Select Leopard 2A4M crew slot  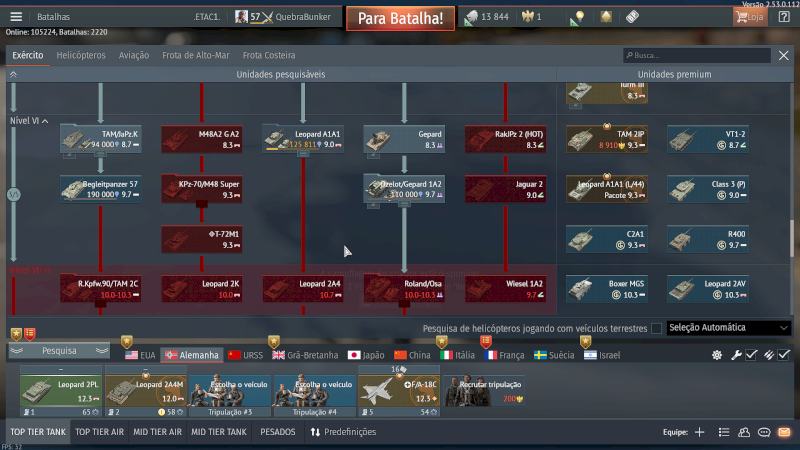tap(145, 391)
